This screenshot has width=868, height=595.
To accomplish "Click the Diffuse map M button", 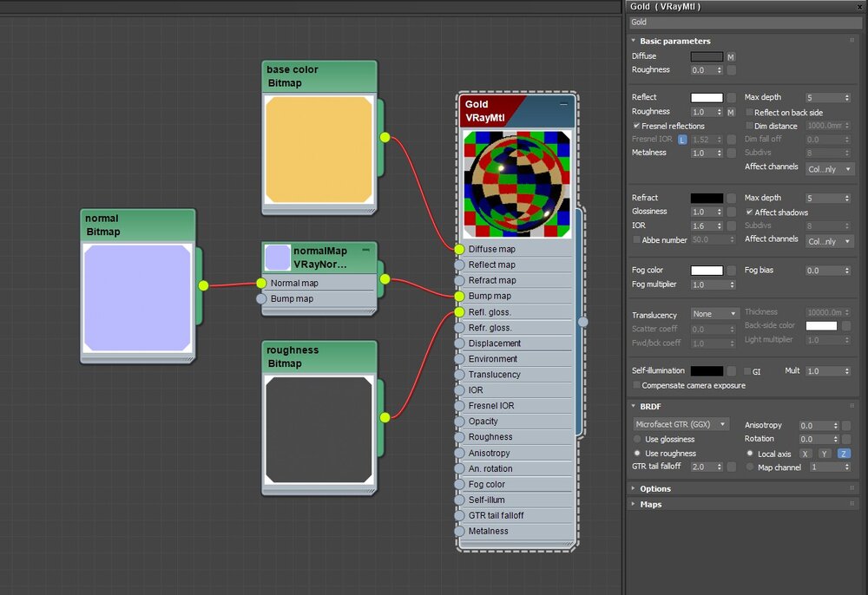I will click(731, 56).
